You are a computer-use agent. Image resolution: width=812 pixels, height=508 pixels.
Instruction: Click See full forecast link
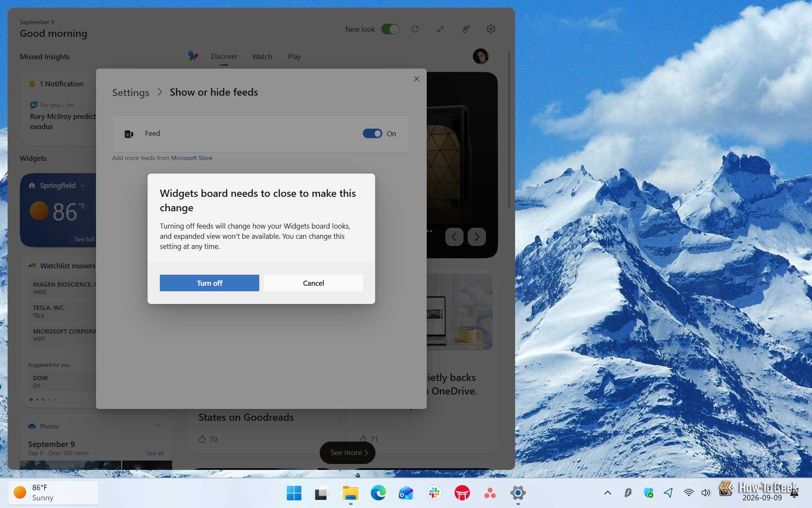85,239
